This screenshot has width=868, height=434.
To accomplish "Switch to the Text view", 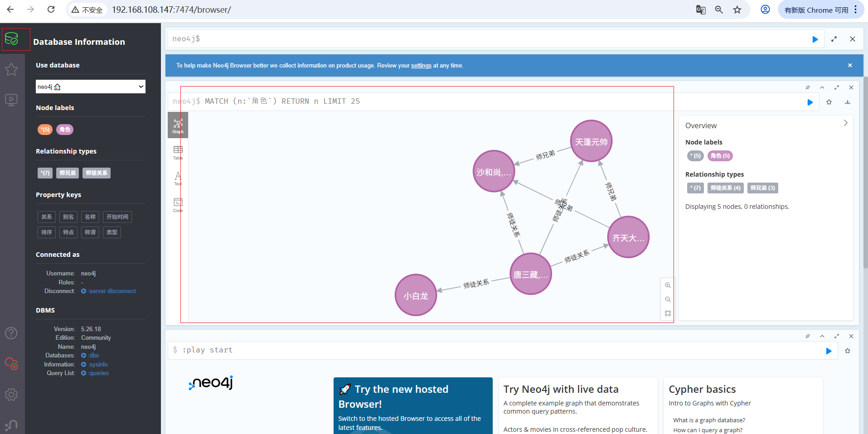I will pos(178,178).
